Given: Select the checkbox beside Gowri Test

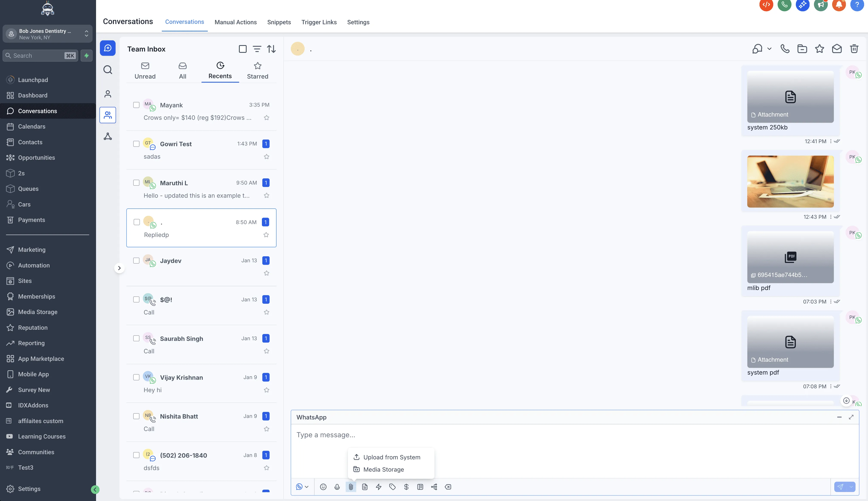Looking at the screenshot, I should [136, 144].
